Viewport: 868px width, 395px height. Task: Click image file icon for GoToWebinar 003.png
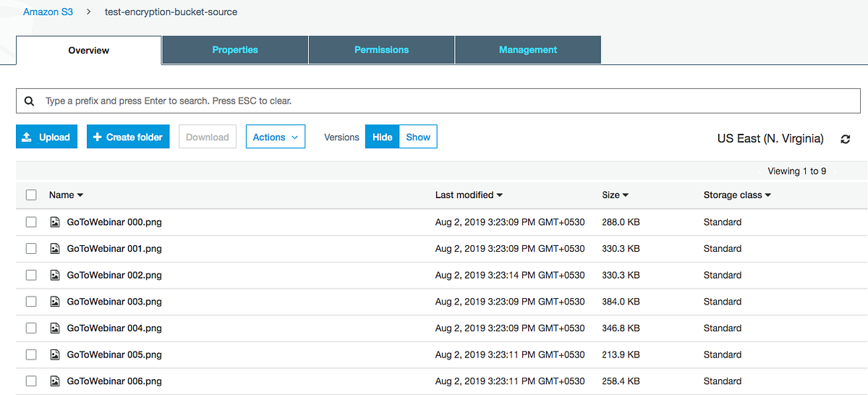[x=54, y=302]
